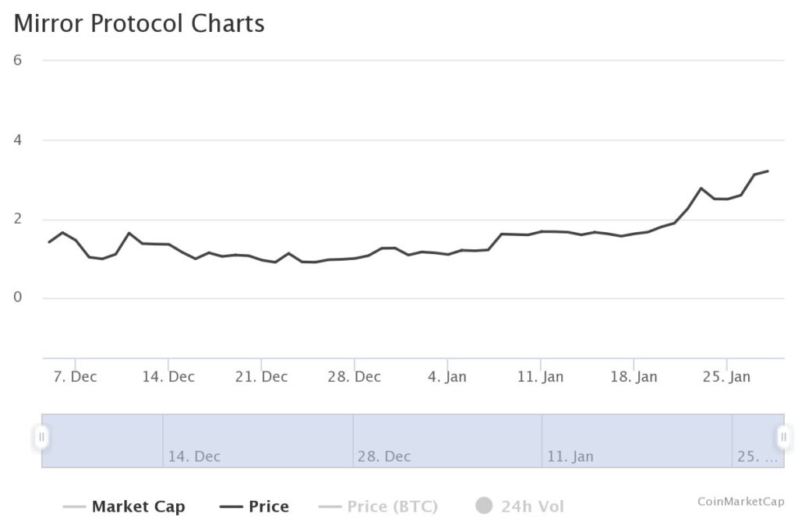Click the right navigator range handle

click(783, 437)
